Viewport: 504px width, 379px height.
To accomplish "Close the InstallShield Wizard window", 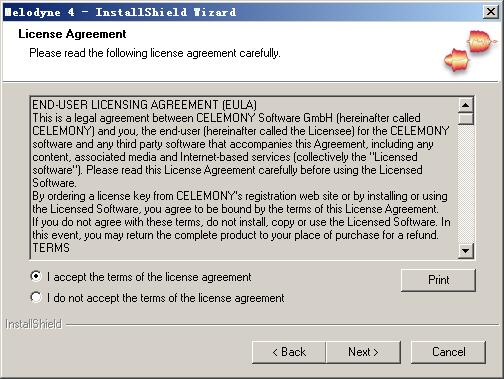I will coord(491,12).
